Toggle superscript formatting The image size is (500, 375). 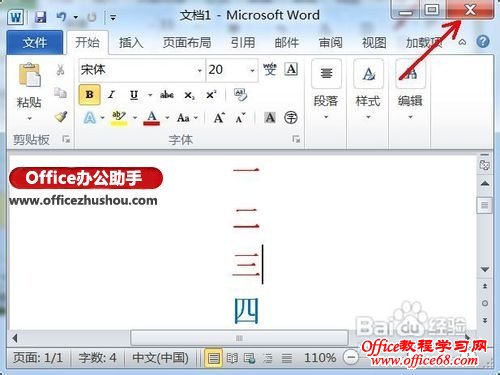click(x=211, y=95)
